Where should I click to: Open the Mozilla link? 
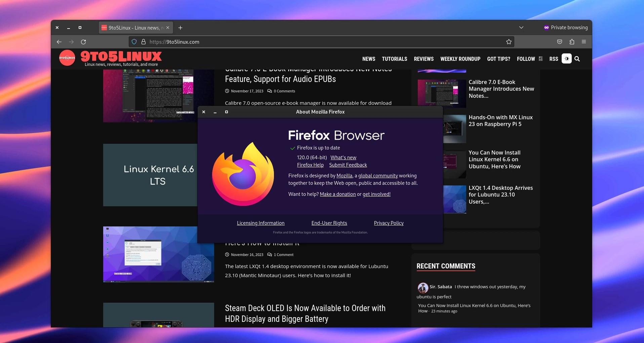pyautogui.click(x=345, y=176)
